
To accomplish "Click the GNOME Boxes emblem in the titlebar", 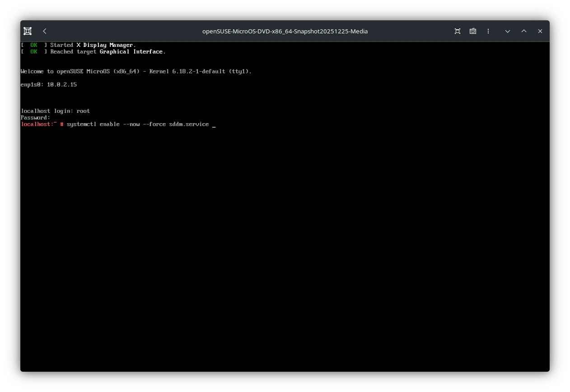I will [x=28, y=31].
